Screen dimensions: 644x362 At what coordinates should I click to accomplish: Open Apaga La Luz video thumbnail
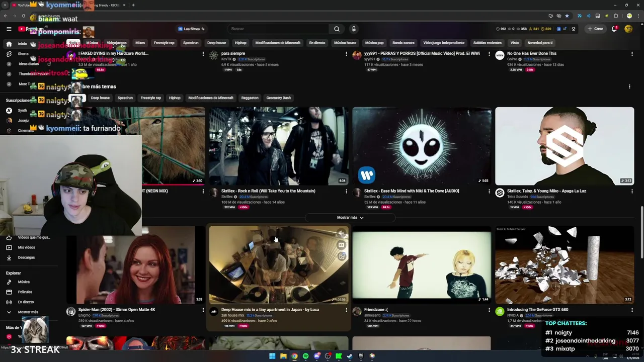[565, 146]
